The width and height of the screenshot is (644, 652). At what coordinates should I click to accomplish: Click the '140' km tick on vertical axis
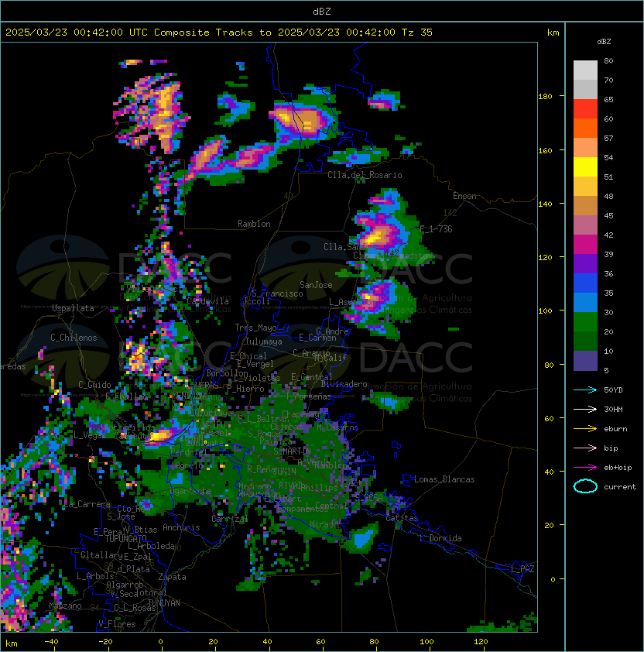point(545,204)
